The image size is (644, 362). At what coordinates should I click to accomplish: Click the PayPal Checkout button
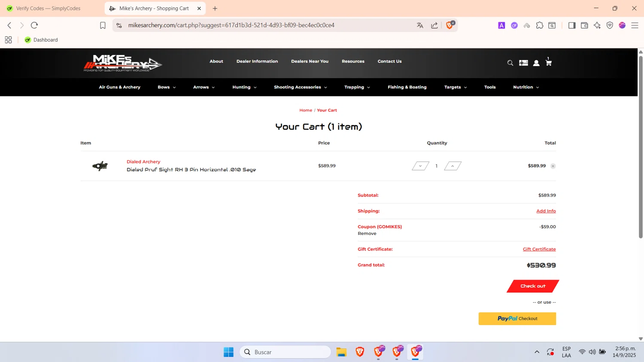(x=517, y=319)
